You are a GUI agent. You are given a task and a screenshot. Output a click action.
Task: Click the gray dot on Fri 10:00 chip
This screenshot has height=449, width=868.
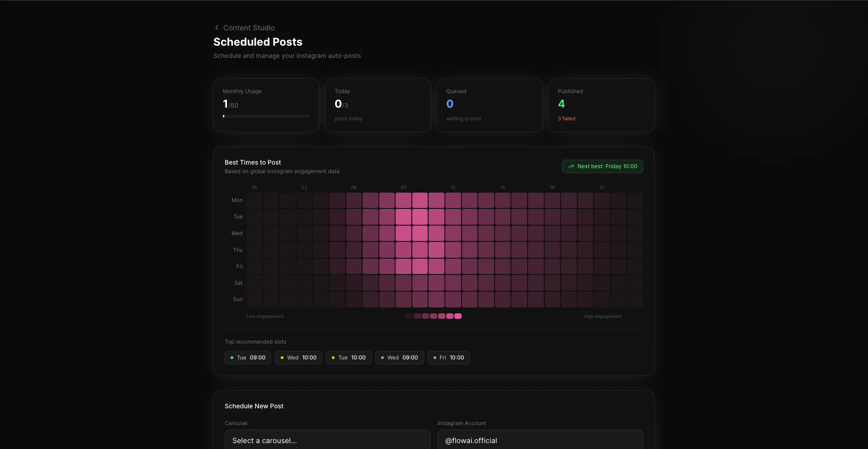435,358
